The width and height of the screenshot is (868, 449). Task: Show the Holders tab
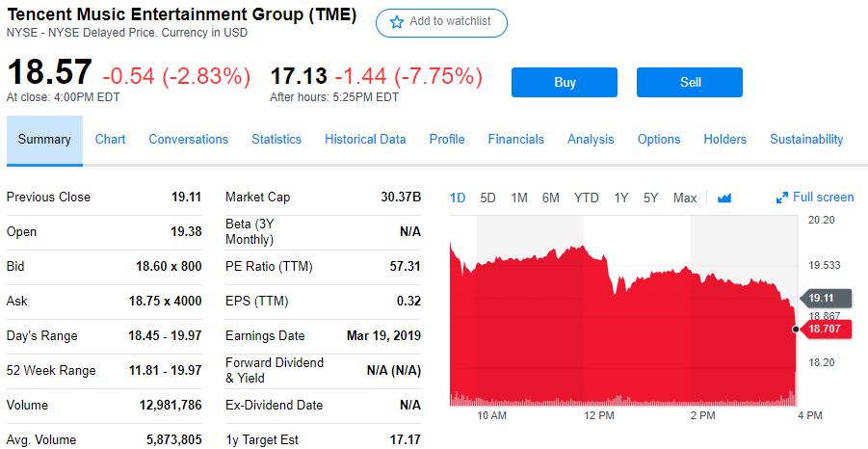tap(724, 140)
